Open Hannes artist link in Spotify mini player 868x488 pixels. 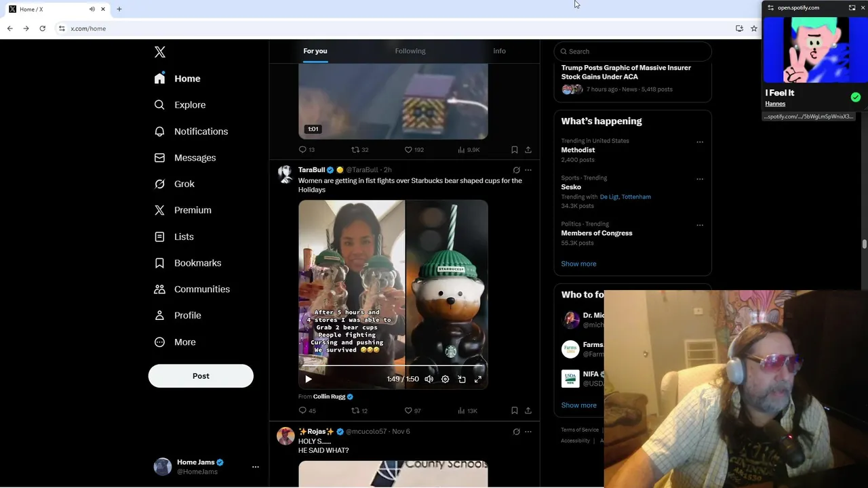775,104
